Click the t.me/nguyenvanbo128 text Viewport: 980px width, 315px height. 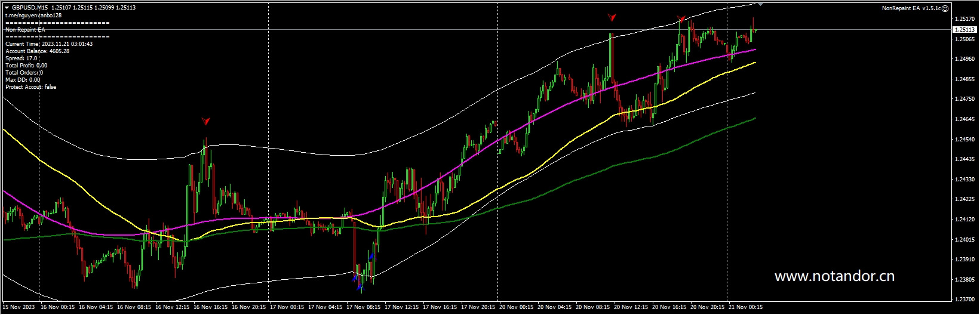33,16
